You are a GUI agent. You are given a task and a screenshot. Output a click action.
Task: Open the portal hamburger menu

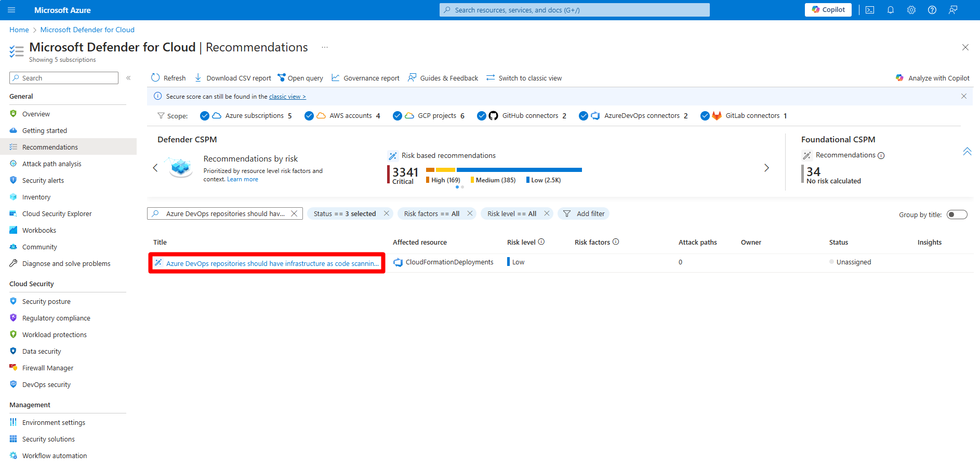click(11, 10)
